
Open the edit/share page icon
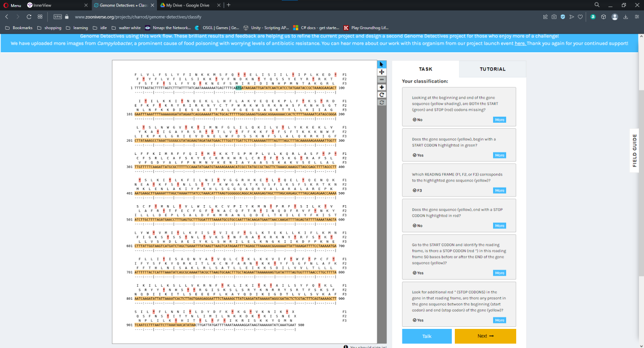click(545, 17)
